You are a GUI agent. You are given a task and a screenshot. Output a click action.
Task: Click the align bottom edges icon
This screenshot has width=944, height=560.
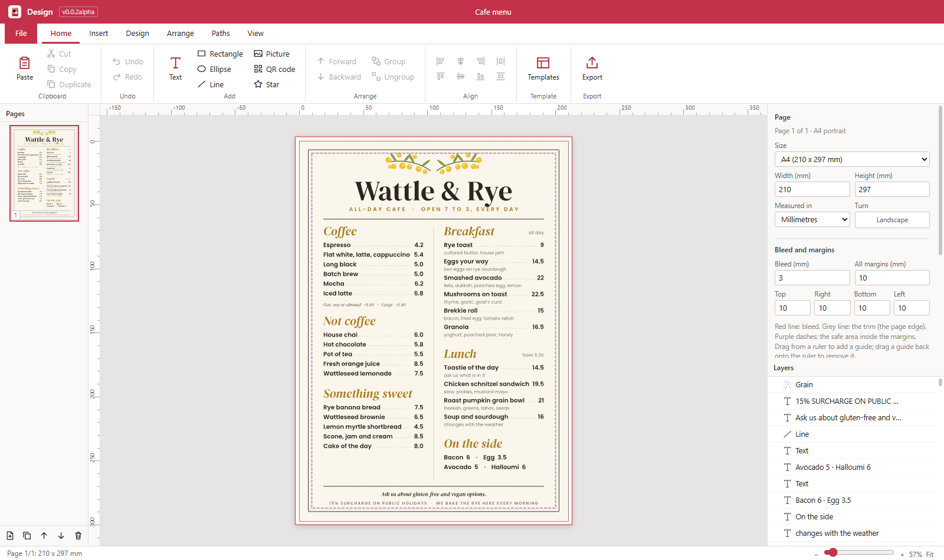pyautogui.click(x=481, y=77)
